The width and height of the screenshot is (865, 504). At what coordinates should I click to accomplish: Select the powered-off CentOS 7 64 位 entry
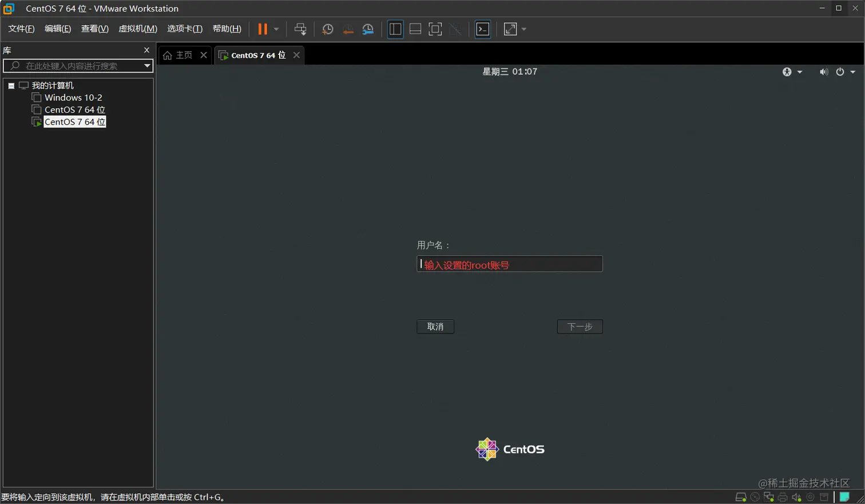click(75, 109)
